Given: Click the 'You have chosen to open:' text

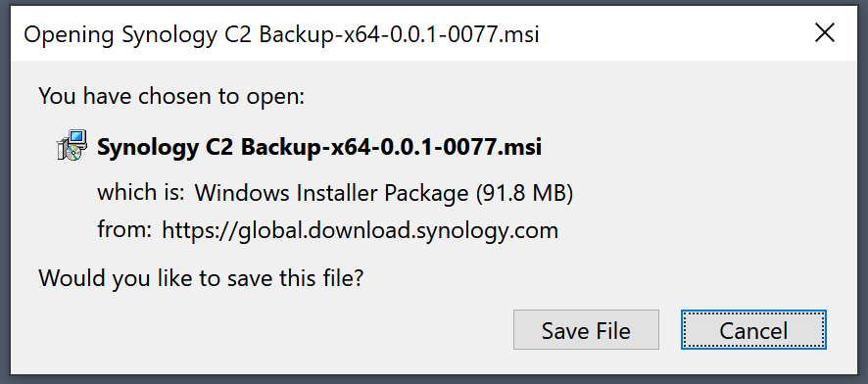Looking at the screenshot, I should (171, 97).
